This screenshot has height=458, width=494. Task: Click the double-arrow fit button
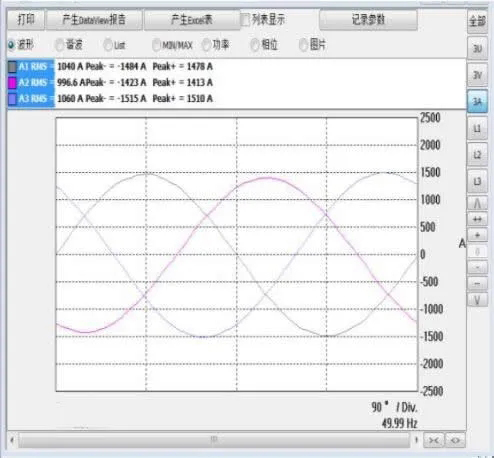click(477, 219)
